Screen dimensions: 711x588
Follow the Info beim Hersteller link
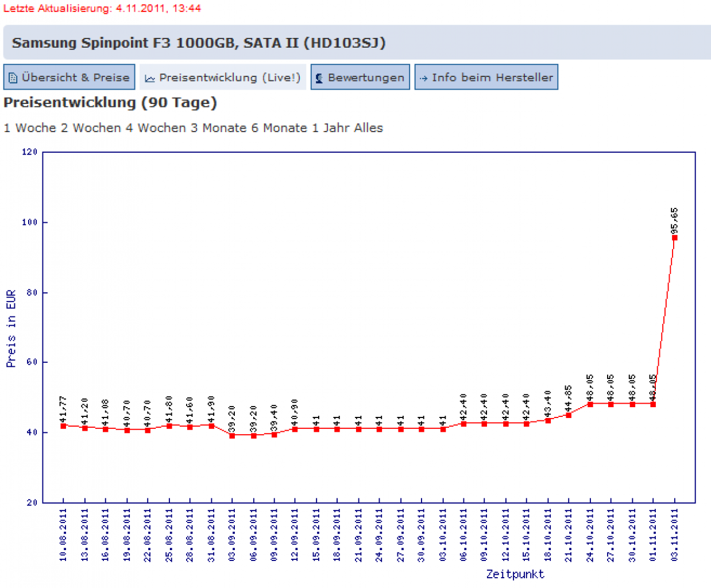click(x=486, y=77)
